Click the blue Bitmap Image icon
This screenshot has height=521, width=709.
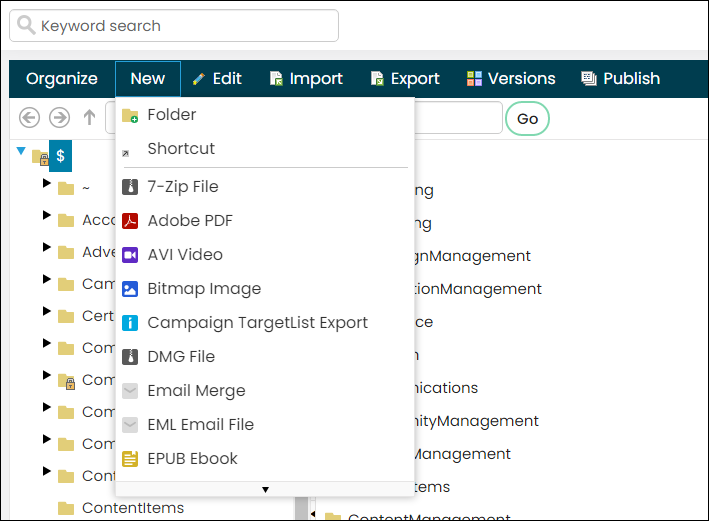click(130, 289)
